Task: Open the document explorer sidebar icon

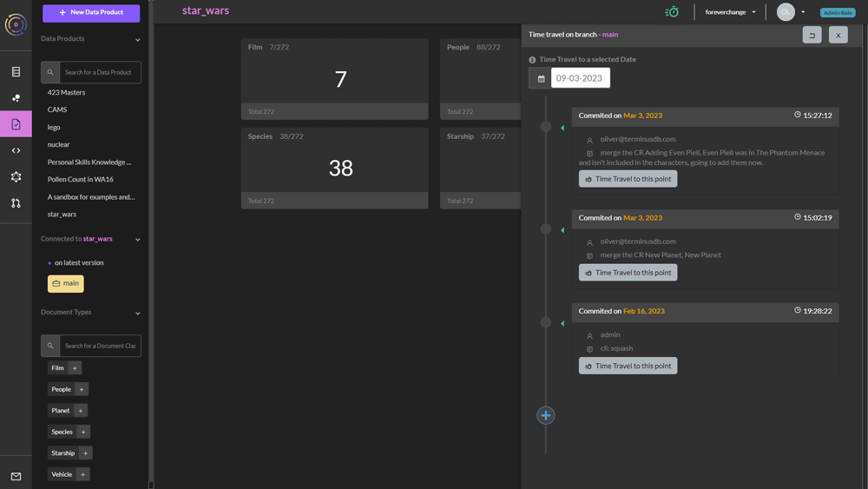Action: coord(16,124)
